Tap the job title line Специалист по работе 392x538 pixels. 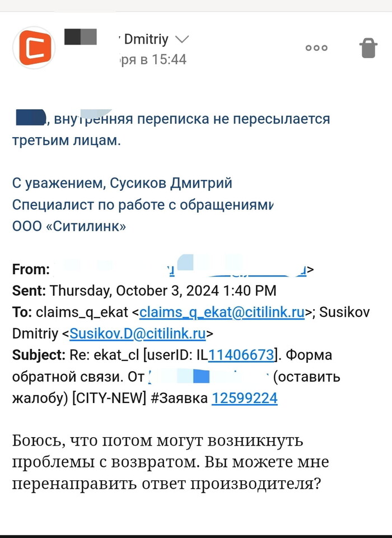(142, 205)
